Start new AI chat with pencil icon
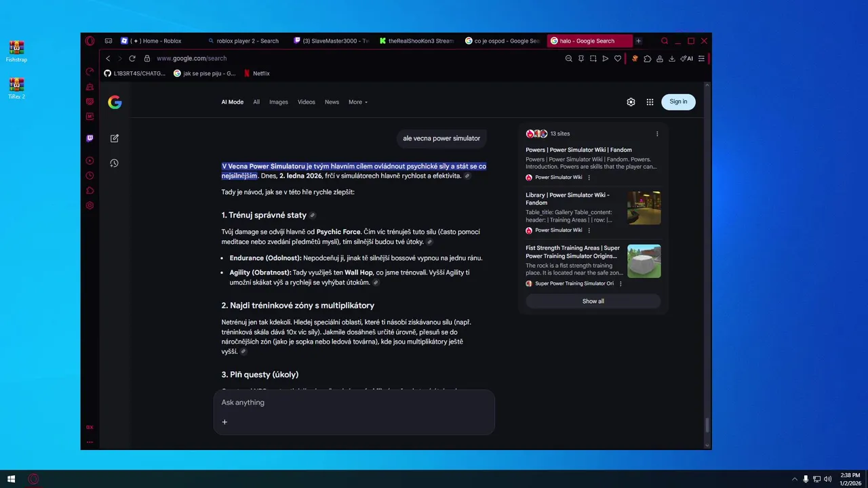This screenshot has height=488, width=868. coord(115,138)
